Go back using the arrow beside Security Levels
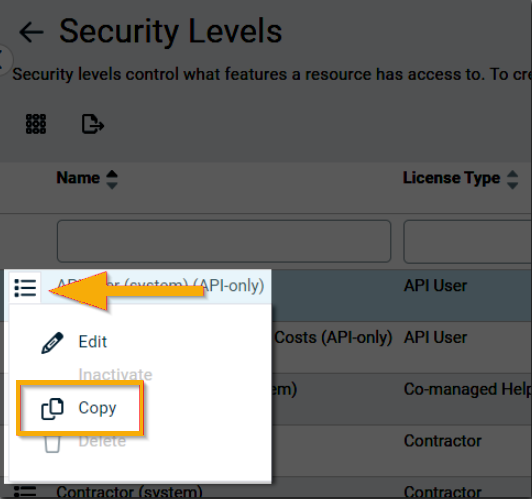Image resolution: width=532 pixels, height=499 pixels. click(x=31, y=32)
